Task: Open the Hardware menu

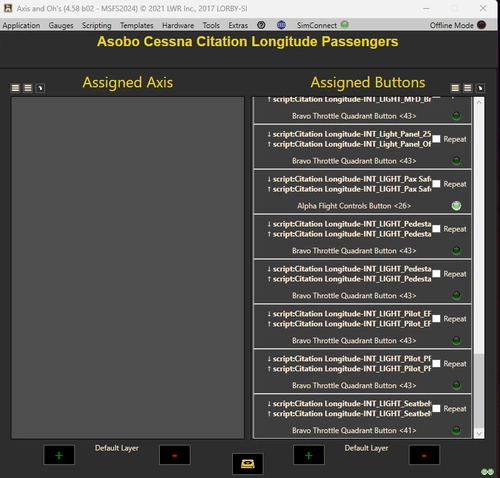Action: pos(178,25)
